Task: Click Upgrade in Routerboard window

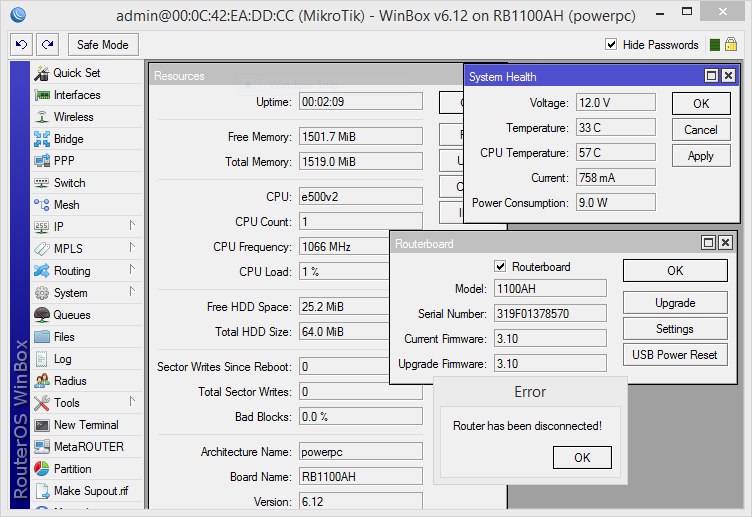Action: coord(675,303)
